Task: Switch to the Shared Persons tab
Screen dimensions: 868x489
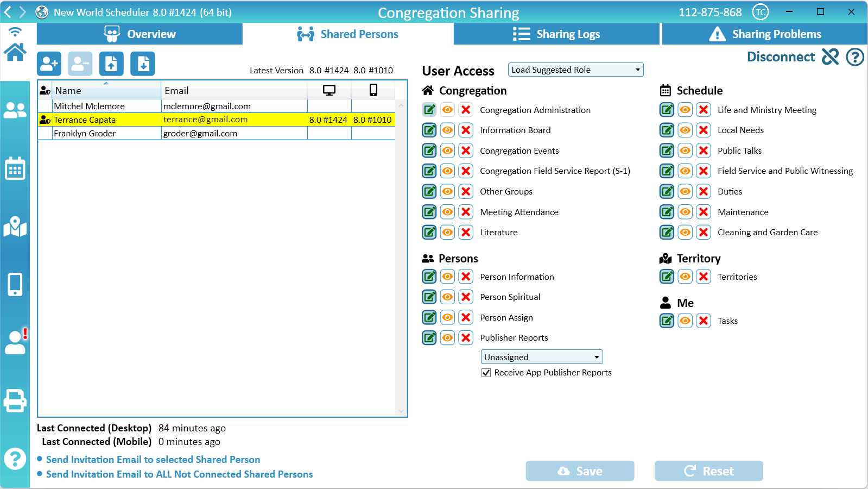Action: (348, 34)
